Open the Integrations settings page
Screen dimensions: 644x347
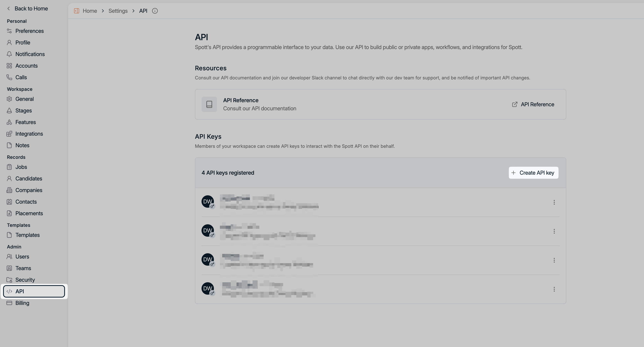(x=29, y=134)
